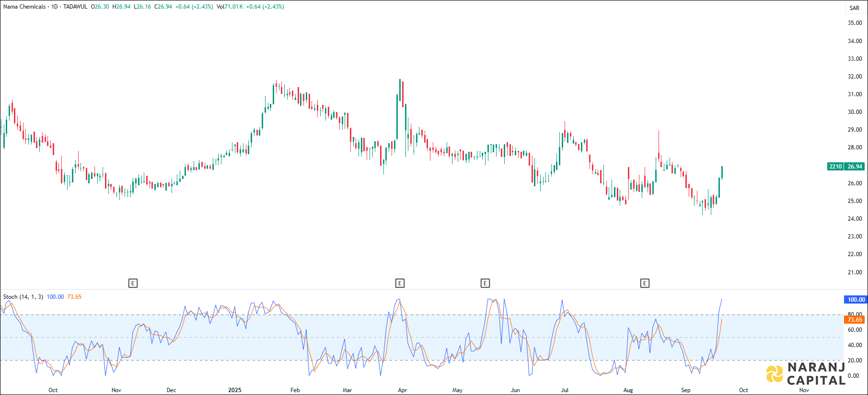Click the orange 73.65 value in the Stoch legend
Image resolution: width=868 pixels, height=395 pixels.
point(74,297)
